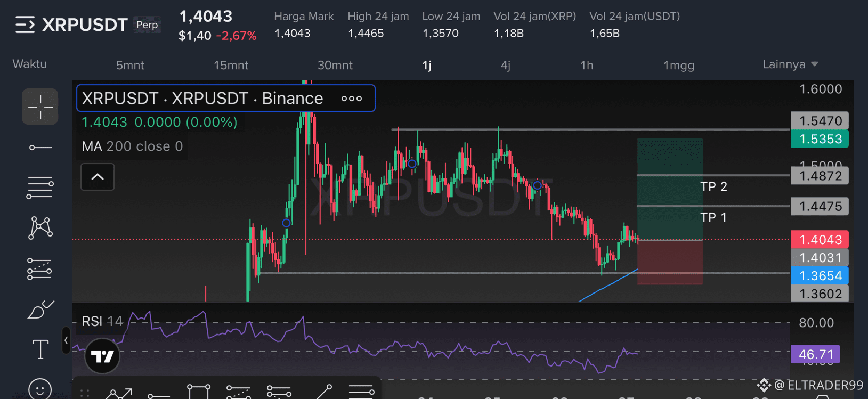Viewport: 868px width, 399px height.
Task: Select the 1mgg weekly timeframe
Action: coord(679,65)
